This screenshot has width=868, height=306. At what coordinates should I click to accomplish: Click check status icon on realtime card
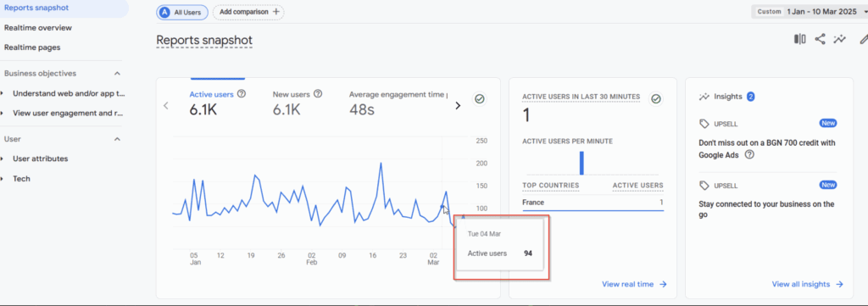(656, 99)
